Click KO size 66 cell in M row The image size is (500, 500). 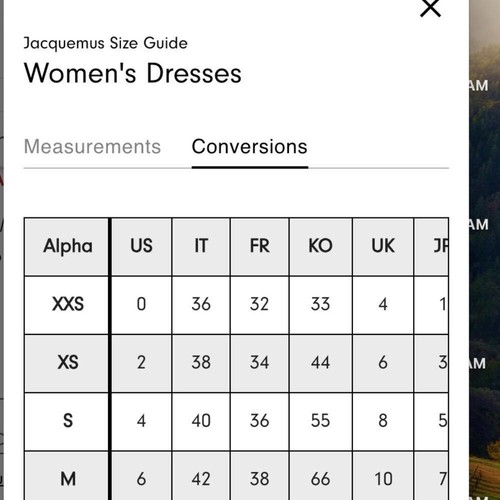point(321,477)
